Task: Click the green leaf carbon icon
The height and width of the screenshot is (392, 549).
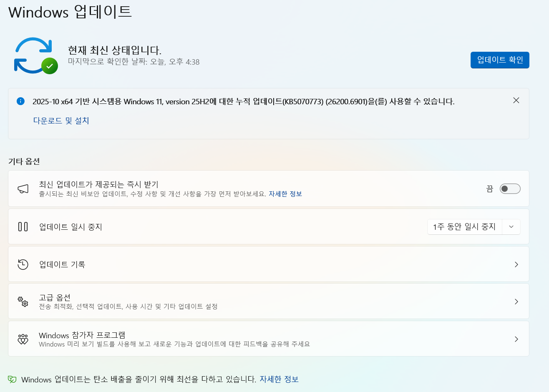Action: click(x=12, y=379)
